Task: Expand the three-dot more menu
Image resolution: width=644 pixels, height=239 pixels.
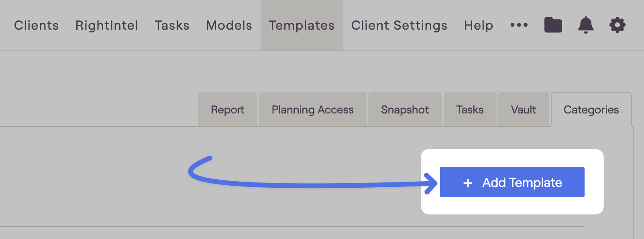Action: [519, 25]
